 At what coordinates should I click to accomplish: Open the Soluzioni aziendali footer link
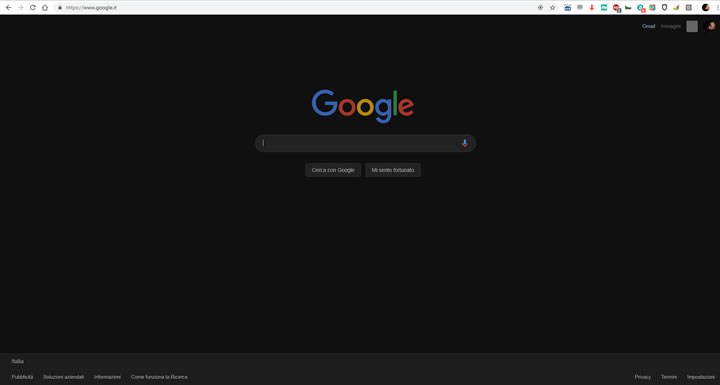click(x=63, y=377)
